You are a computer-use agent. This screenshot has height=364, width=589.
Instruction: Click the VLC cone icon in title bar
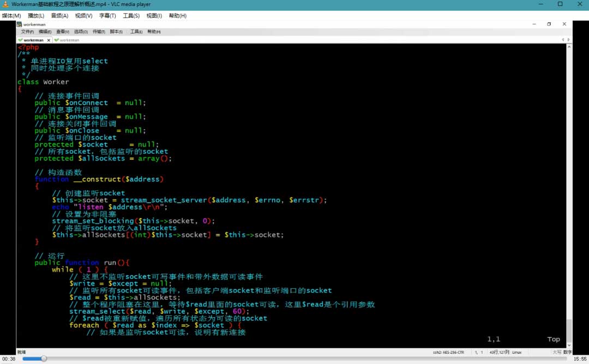click(x=5, y=4)
